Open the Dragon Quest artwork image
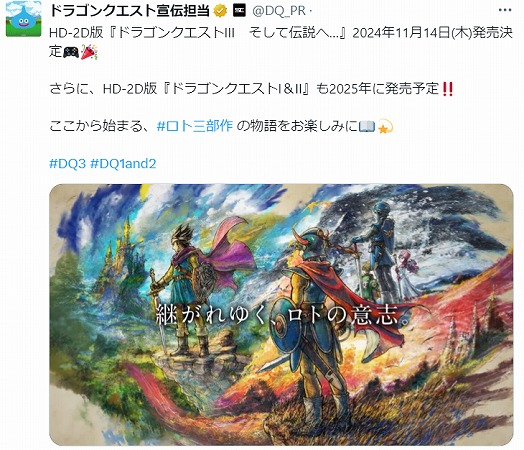524x450 pixels. [281, 315]
